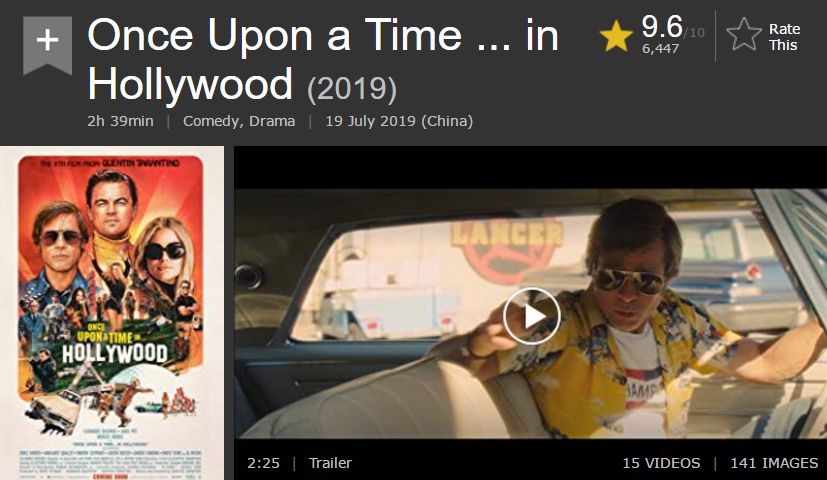
Task: Click the 2:25 trailer duration text
Action: (263, 463)
